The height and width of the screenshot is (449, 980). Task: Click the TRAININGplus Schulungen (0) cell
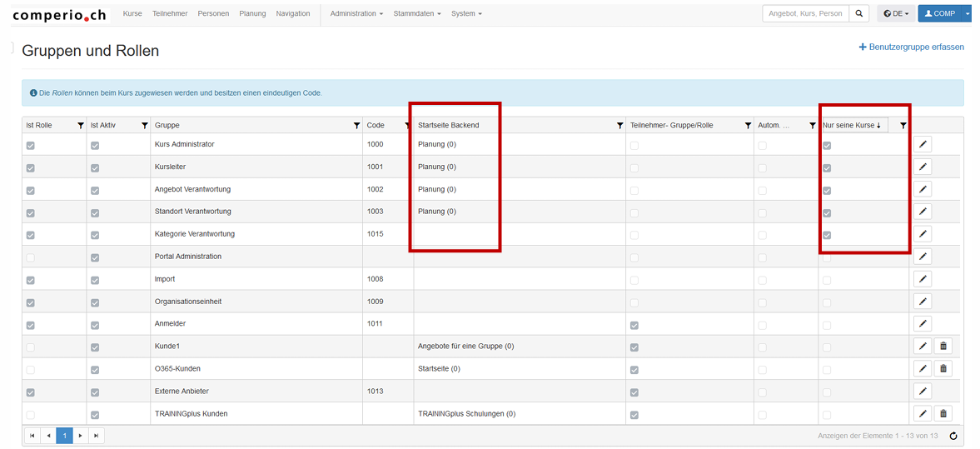pos(466,413)
